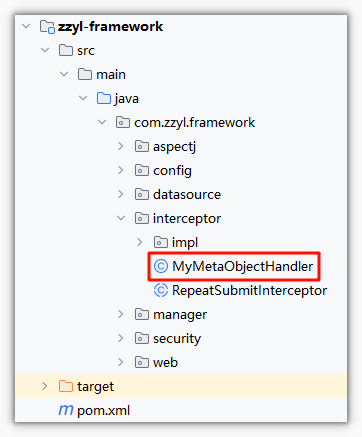Select the aspectj package label

click(x=174, y=147)
